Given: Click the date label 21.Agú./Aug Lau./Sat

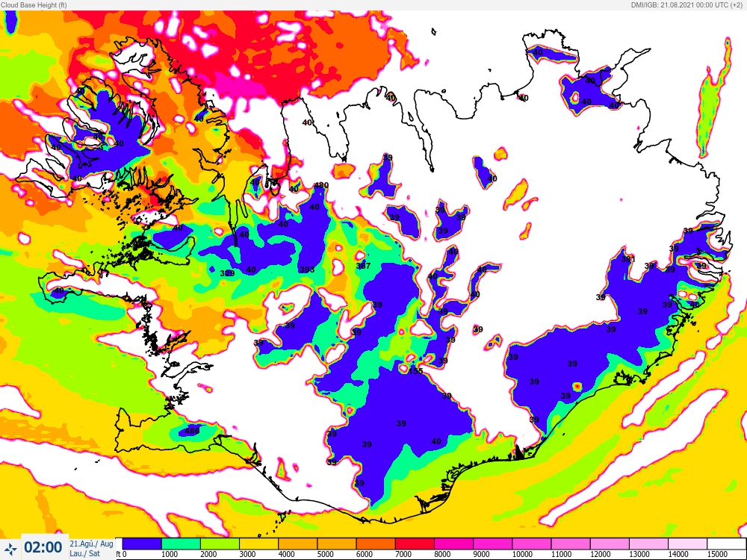Looking at the screenshot, I should (x=91, y=549).
